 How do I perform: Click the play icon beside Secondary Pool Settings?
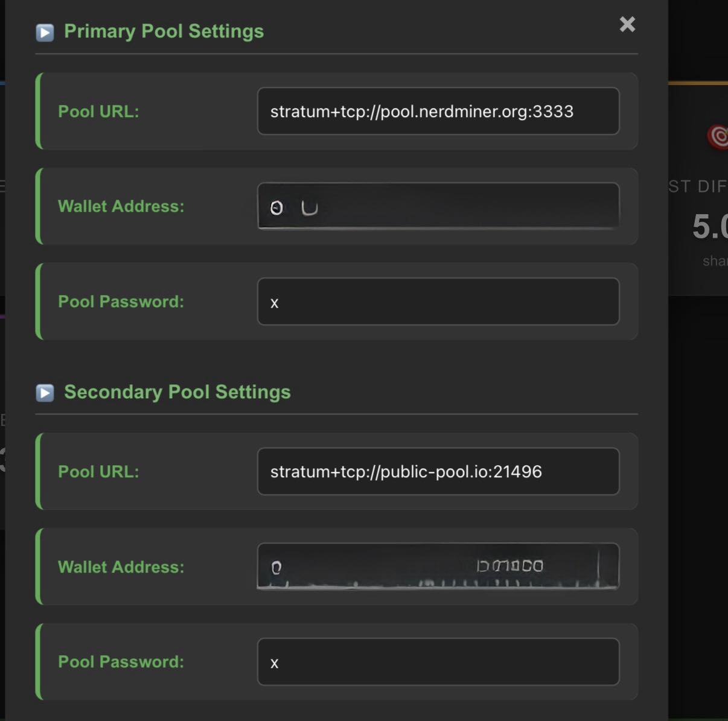(45, 393)
